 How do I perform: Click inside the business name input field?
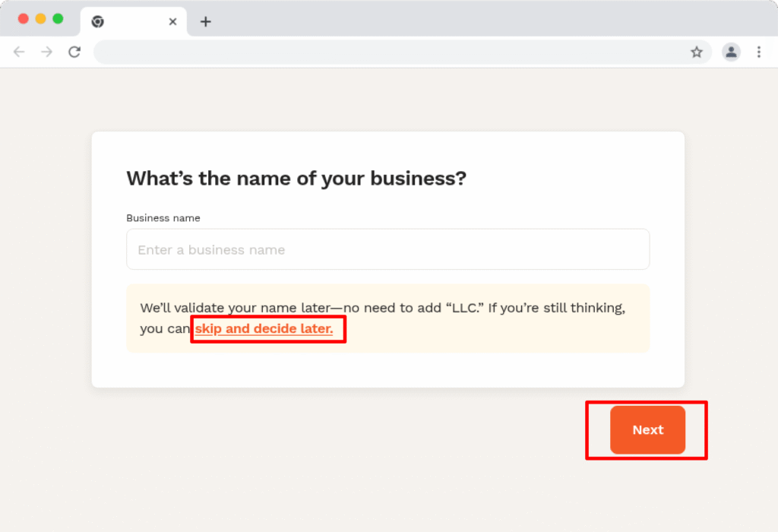[x=387, y=249]
